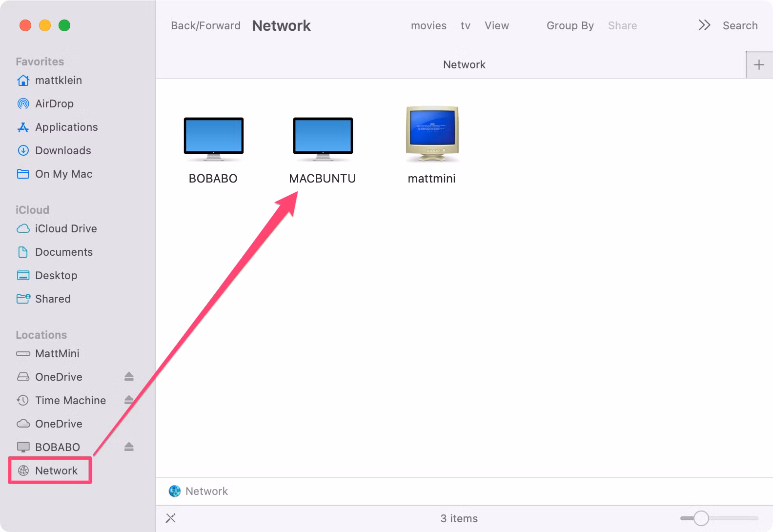Eject the first OneDrive volume
The height and width of the screenshot is (532, 773).
[129, 377]
